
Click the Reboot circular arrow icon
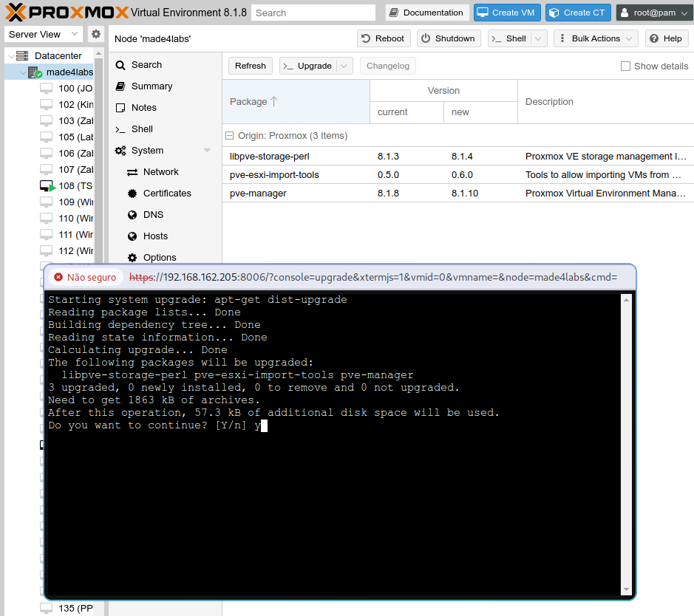click(366, 38)
